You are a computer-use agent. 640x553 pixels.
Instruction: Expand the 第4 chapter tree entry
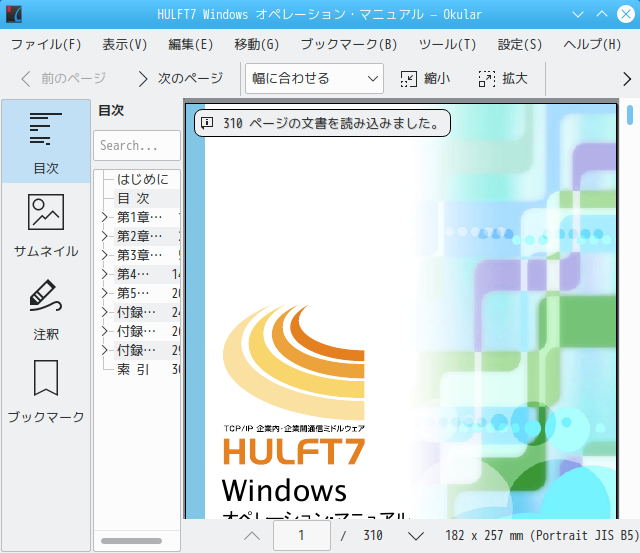tap(104, 274)
